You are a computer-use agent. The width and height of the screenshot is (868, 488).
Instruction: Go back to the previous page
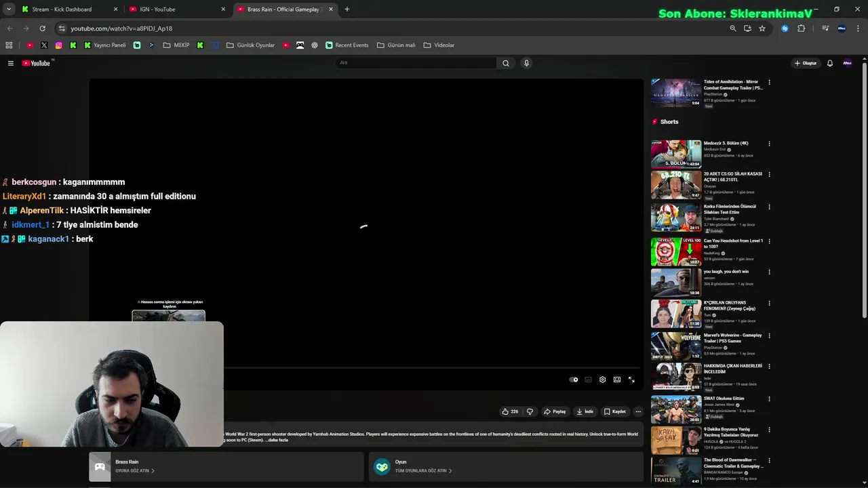[x=10, y=28]
